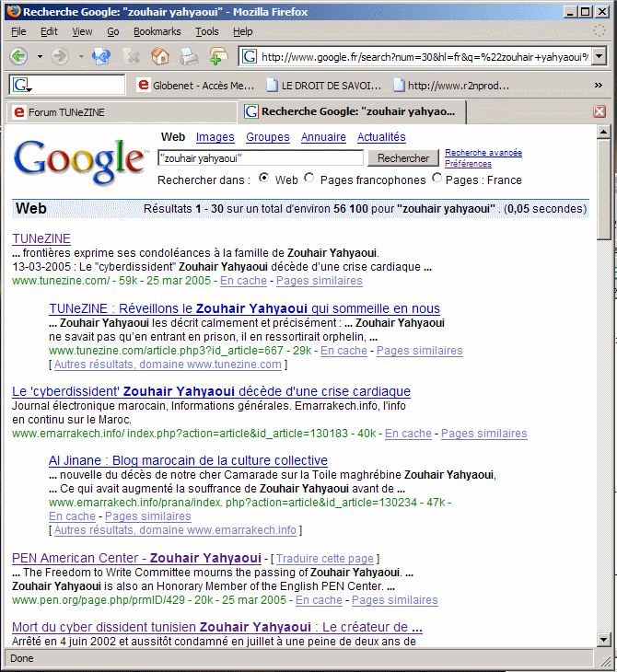Select the Pages : France radio button
Image resolution: width=617 pixels, height=672 pixels.
coord(437,178)
